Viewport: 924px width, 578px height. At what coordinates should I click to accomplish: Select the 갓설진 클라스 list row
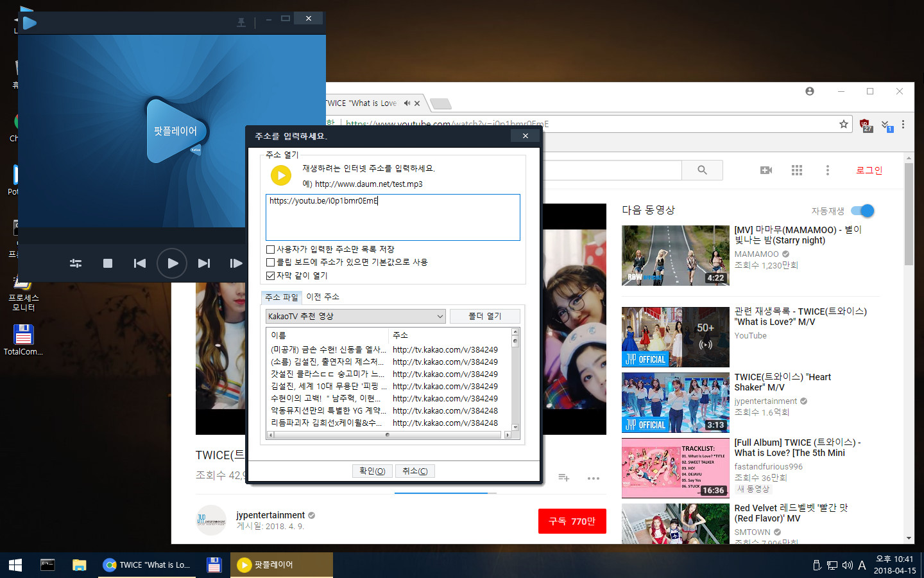389,374
